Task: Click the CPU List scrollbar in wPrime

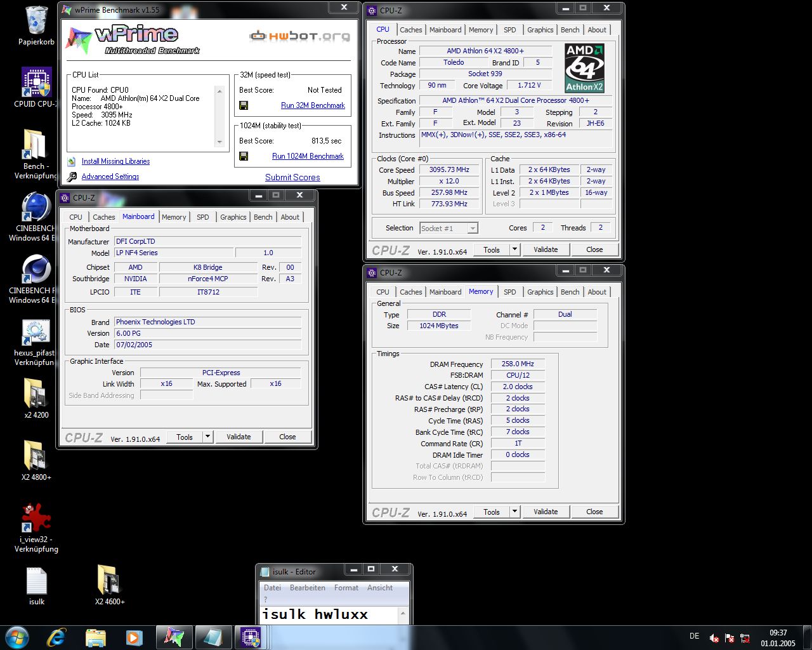Action: pyautogui.click(x=220, y=117)
